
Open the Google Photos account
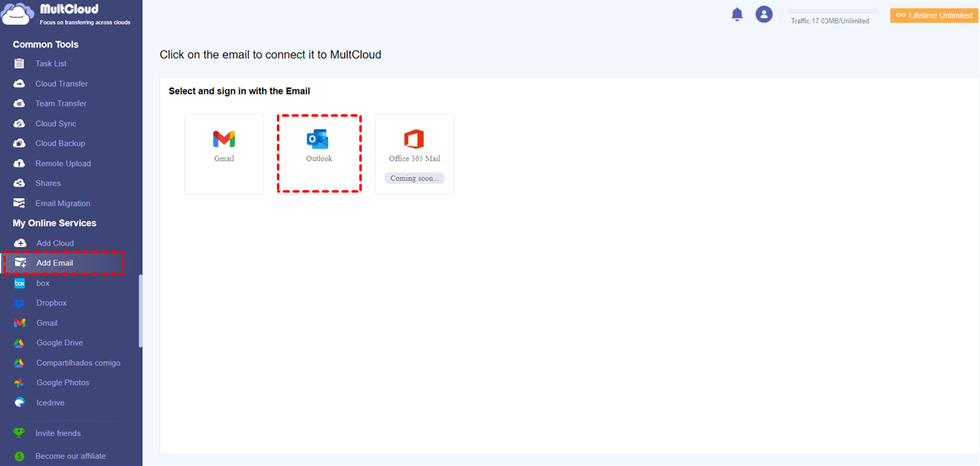[63, 383]
